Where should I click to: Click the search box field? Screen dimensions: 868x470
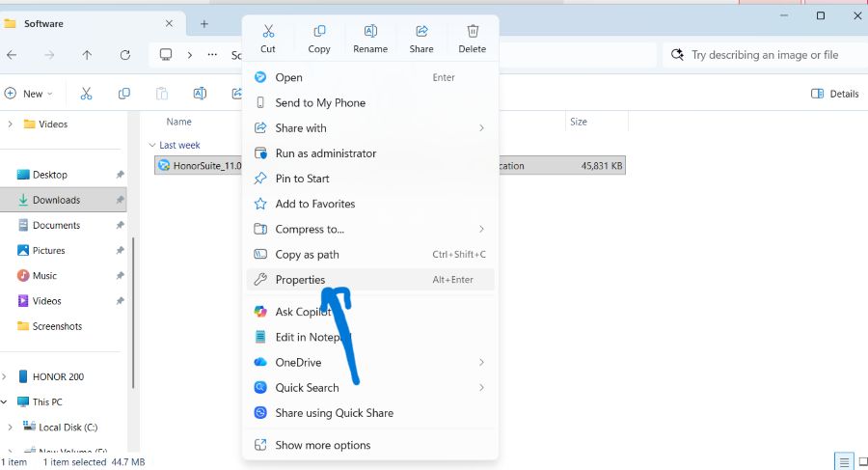[765, 55]
